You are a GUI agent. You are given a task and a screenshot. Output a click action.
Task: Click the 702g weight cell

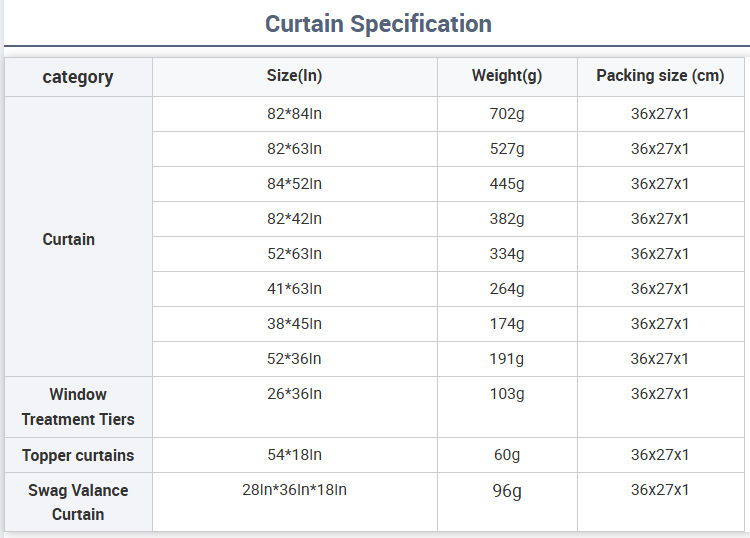(507, 114)
